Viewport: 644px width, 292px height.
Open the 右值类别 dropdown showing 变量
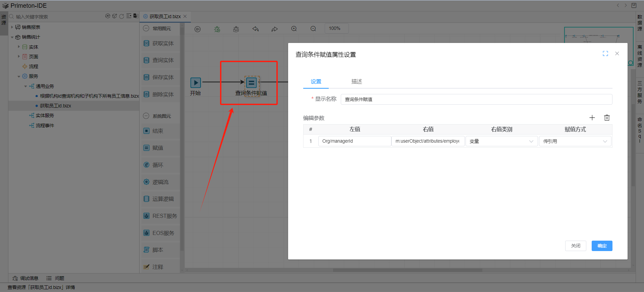coord(501,141)
